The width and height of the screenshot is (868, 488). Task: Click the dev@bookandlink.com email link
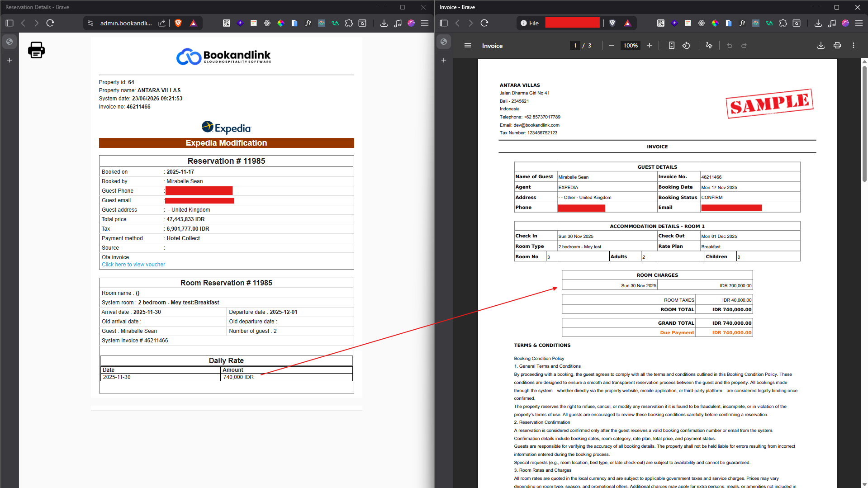click(536, 125)
